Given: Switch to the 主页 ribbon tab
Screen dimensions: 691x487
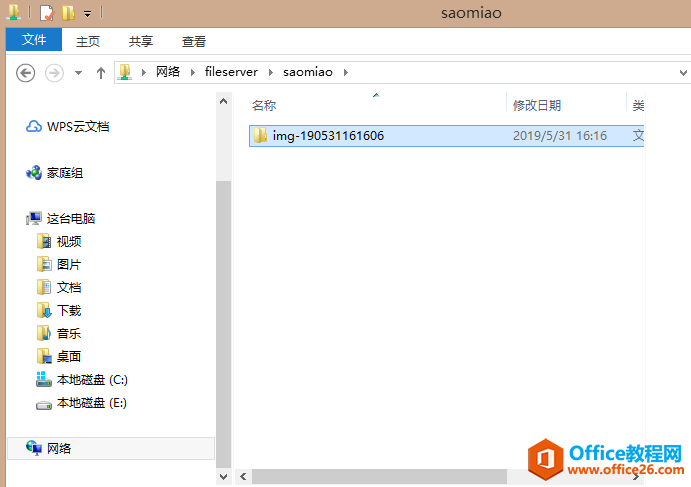Looking at the screenshot, I should click(88, 41).
